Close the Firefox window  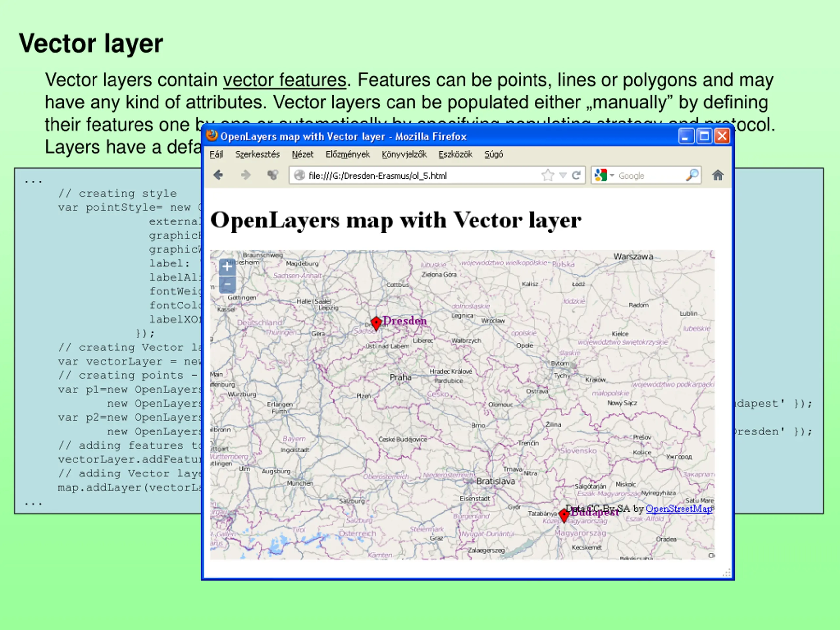click(x=722, y=136)
